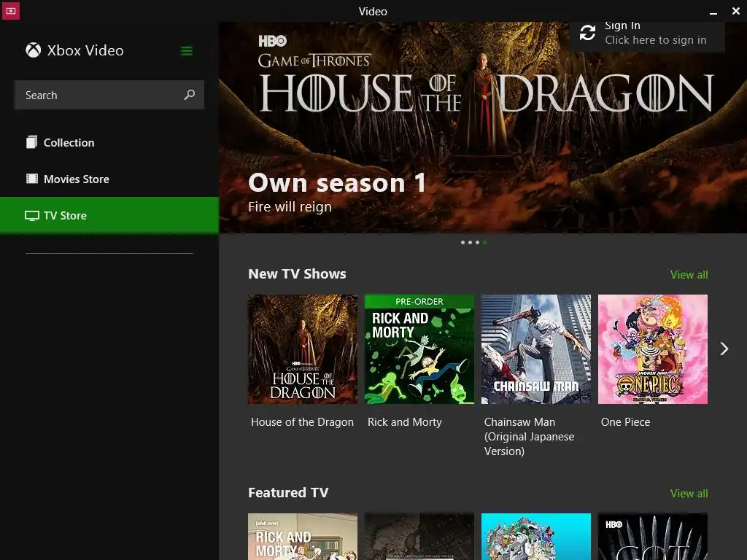Image resolution: width=747 pixels, height=560 pixels.
Task: Click here to sign in
Action: [x=656, y=40]
